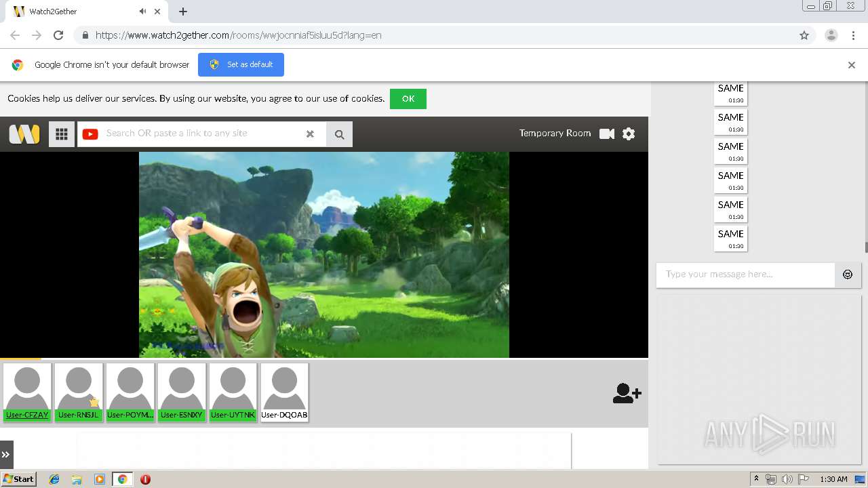Screen dimensions: 868x488
Task: Mute the Watch2Gether tab audio
Action: [x=142, y=12]
